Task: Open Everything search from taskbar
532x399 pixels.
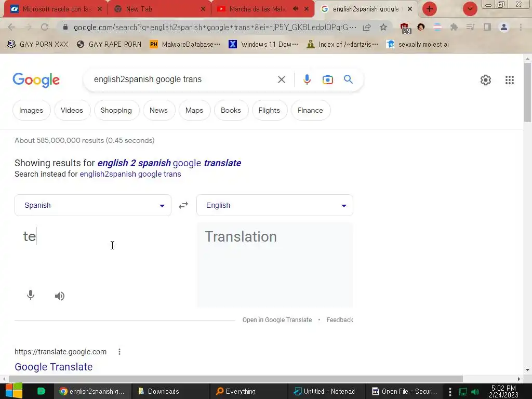Action: (248, 391)
